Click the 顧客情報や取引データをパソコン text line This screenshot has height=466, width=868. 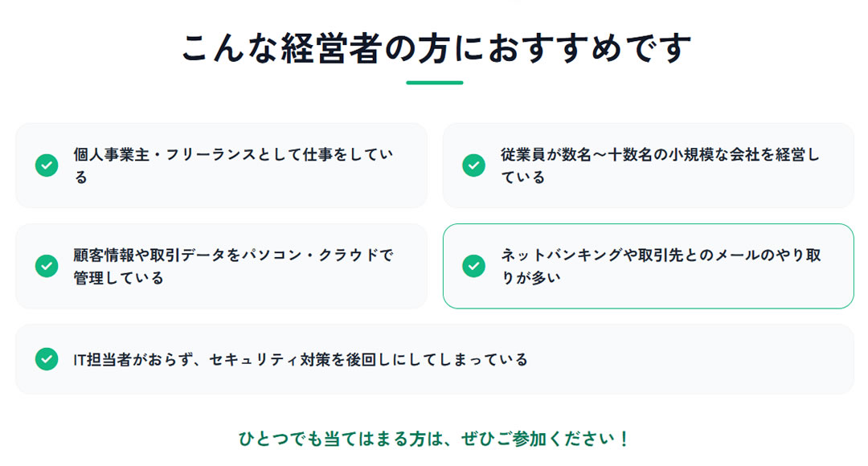(x=233, y=255)
